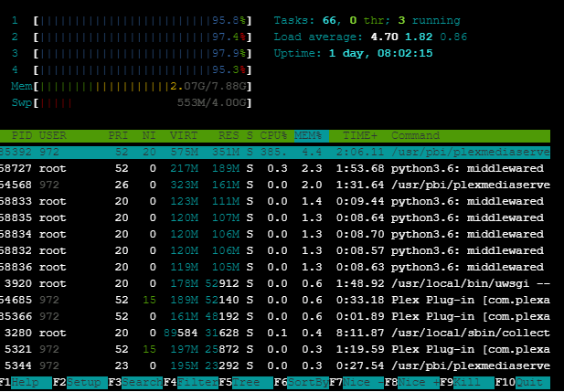The image size is (564, 392).
Task: Click F8 Nice plus
Action: point(412,382)
